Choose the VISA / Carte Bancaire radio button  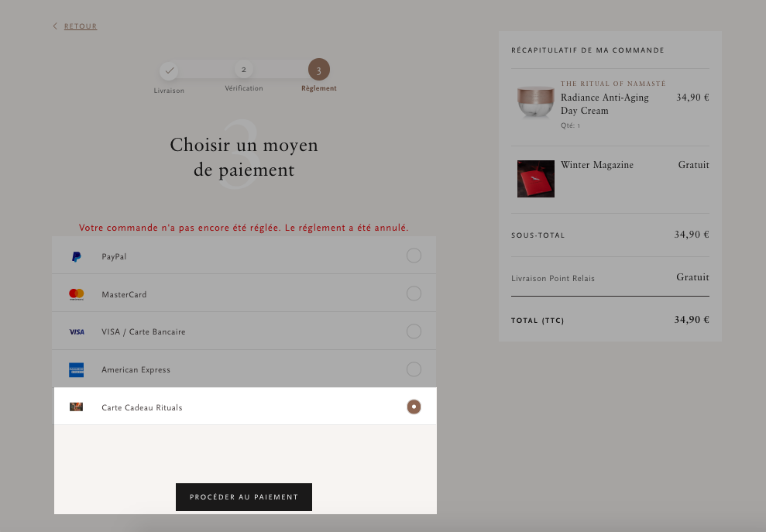click(x=414, y=331)
